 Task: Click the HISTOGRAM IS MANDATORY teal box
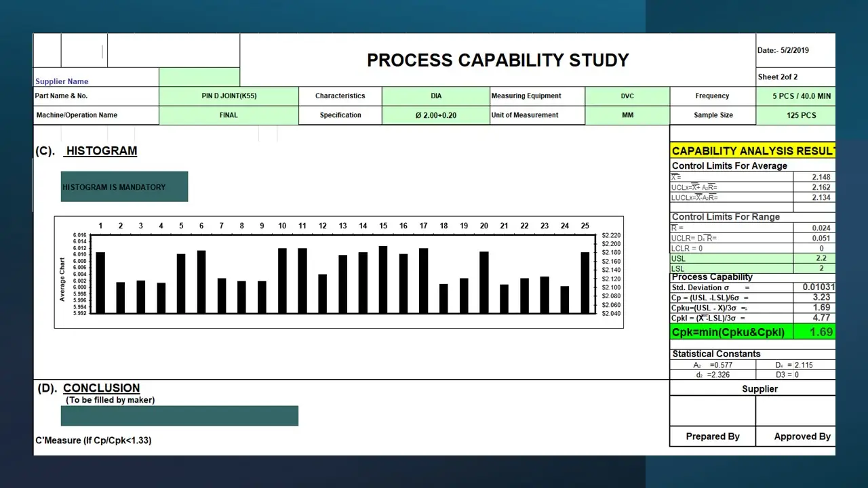tap(124, 187)
